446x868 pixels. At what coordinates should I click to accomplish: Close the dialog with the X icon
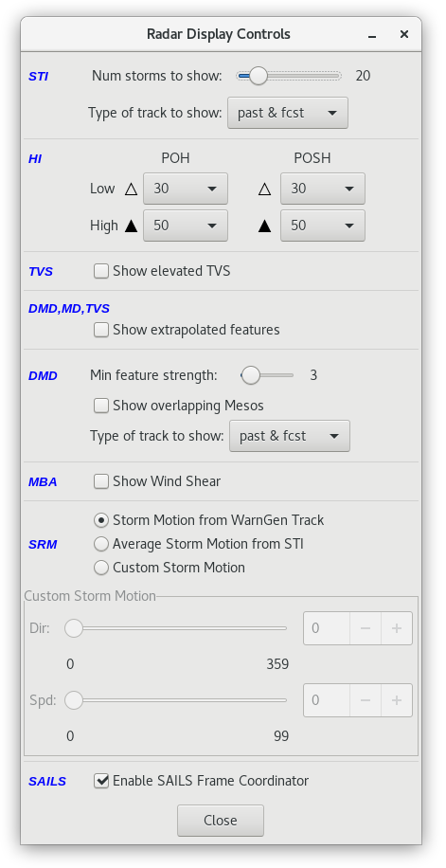point(404,34)
